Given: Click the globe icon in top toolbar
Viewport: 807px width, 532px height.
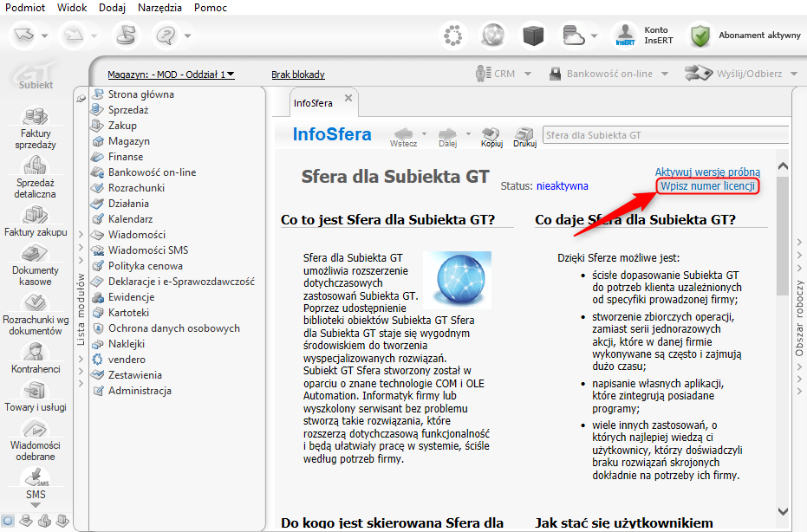Looking at the screenshot, I should tap(492, 36).
